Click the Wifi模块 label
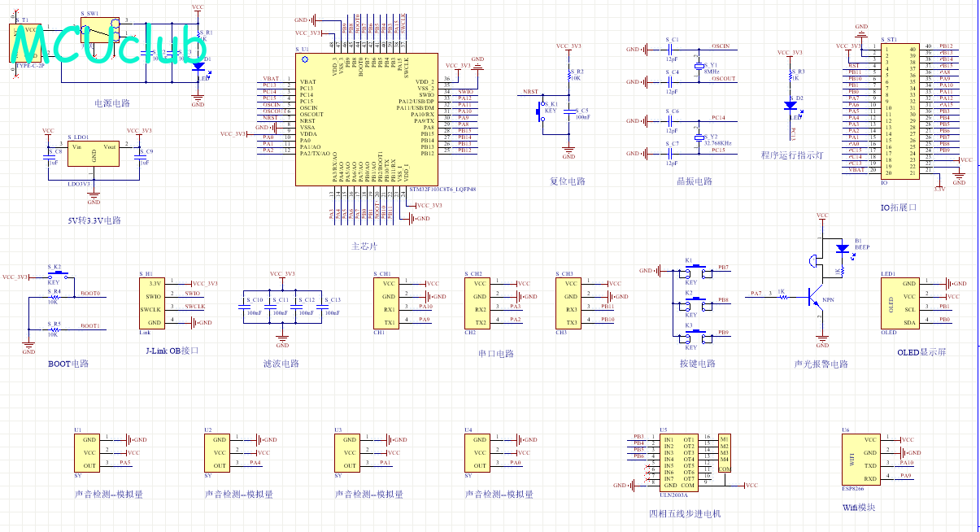 click(859, 507)
